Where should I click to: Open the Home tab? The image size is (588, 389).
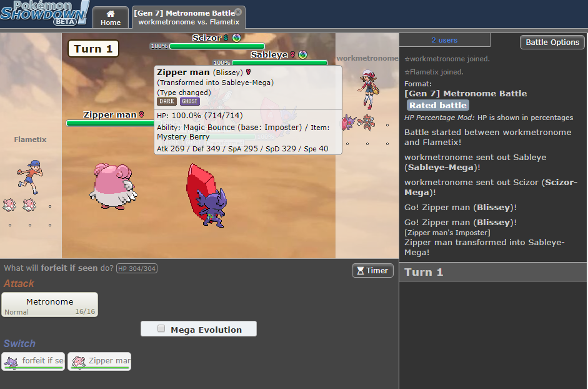(110, 18)
